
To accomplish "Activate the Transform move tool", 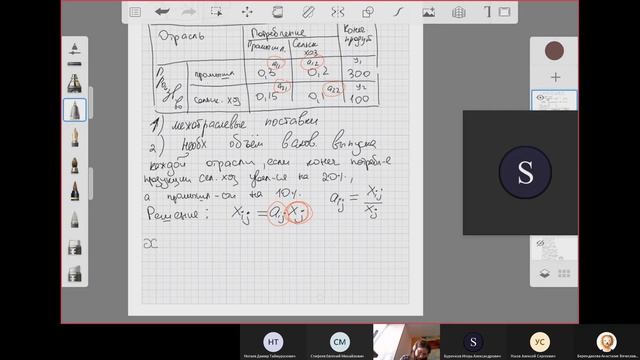I will [x=247, y=12].
